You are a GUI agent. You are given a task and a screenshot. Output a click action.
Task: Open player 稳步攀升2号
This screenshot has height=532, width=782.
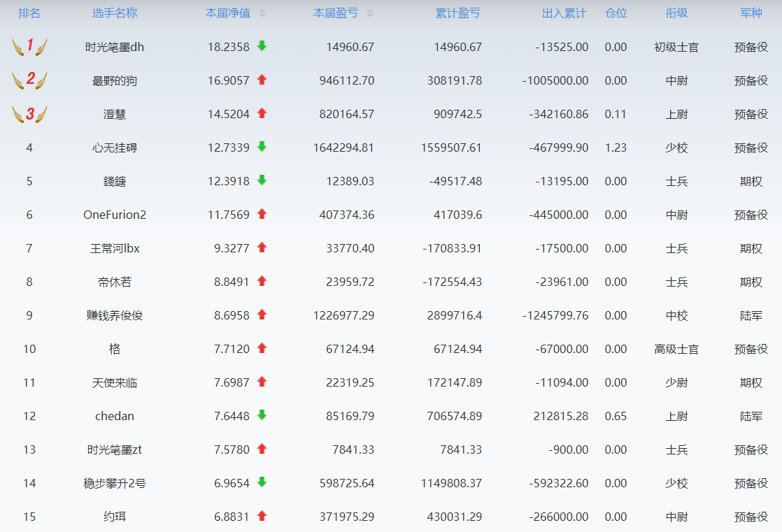pos(115,483)
